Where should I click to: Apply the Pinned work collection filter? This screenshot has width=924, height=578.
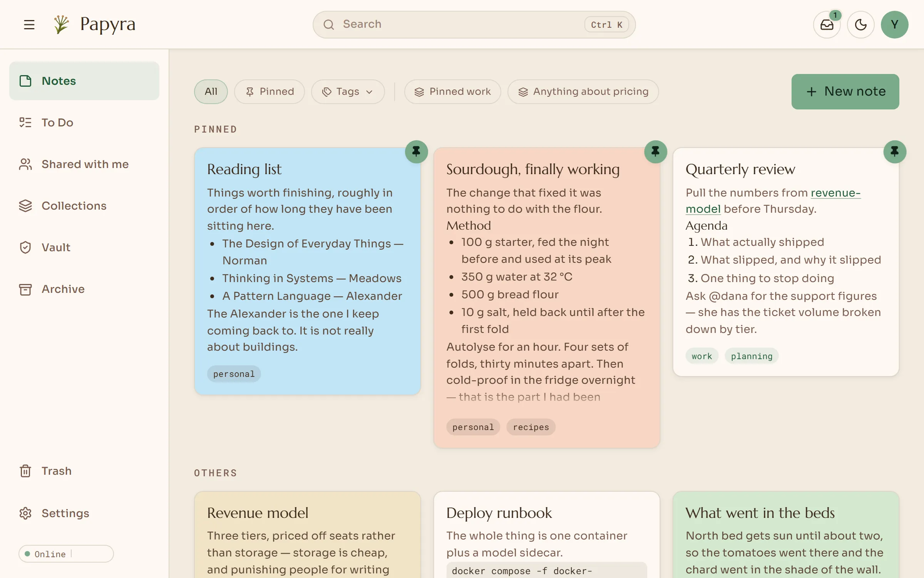pos(452,92)
